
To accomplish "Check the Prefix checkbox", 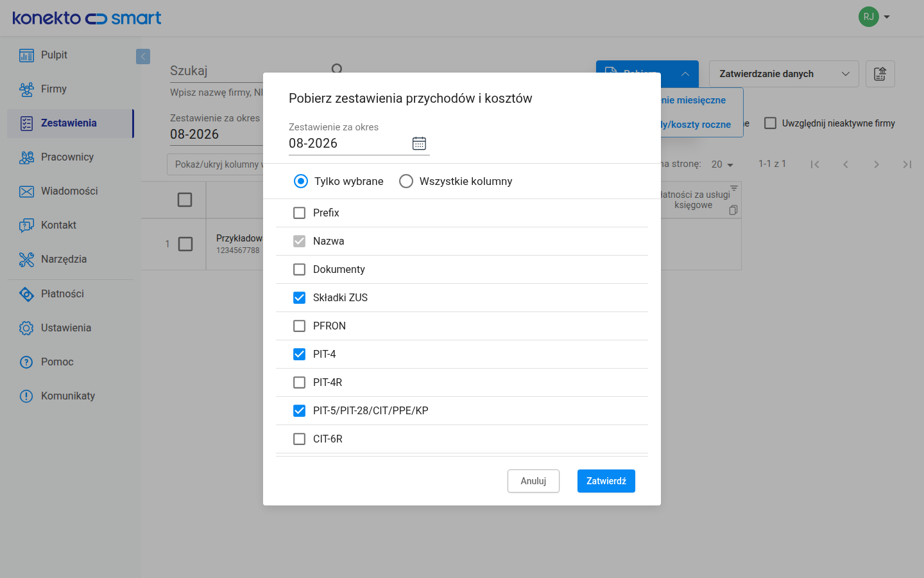I will [299, 213].
